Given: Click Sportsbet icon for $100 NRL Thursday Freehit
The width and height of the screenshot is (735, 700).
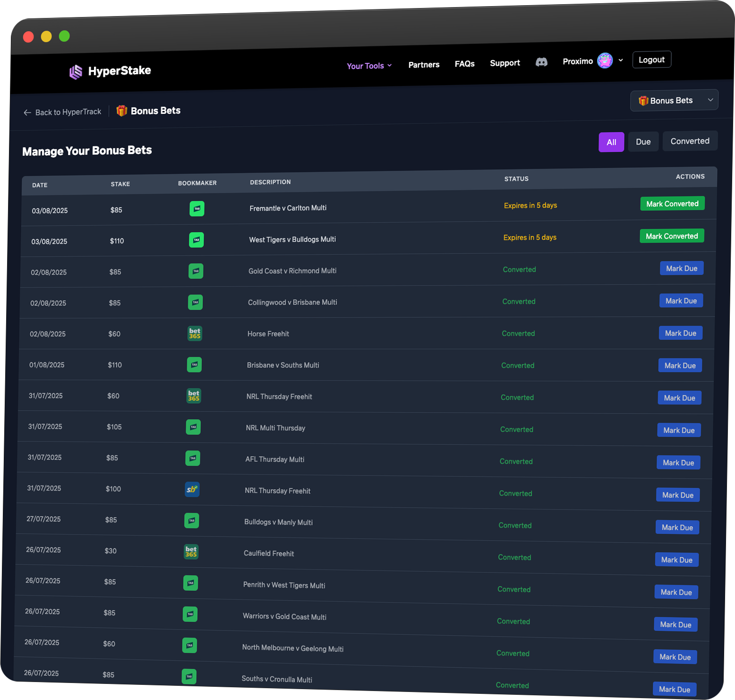Looking at the screenshot, I should coord(192,489).
